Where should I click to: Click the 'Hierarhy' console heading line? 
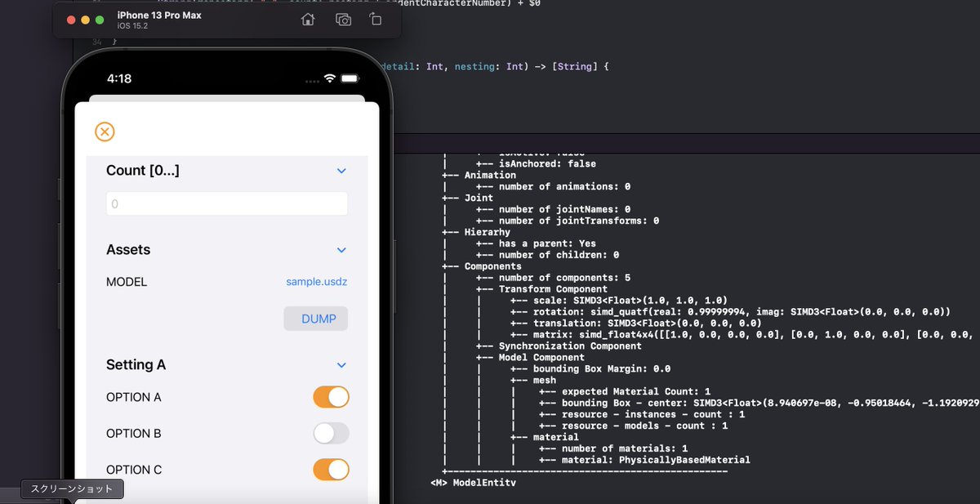point(488,232)
